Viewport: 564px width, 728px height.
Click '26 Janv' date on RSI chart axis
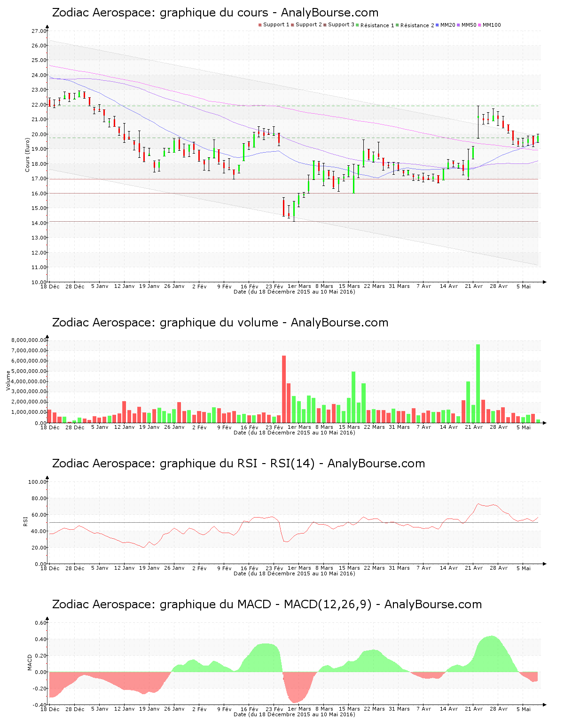click(174, 568)
